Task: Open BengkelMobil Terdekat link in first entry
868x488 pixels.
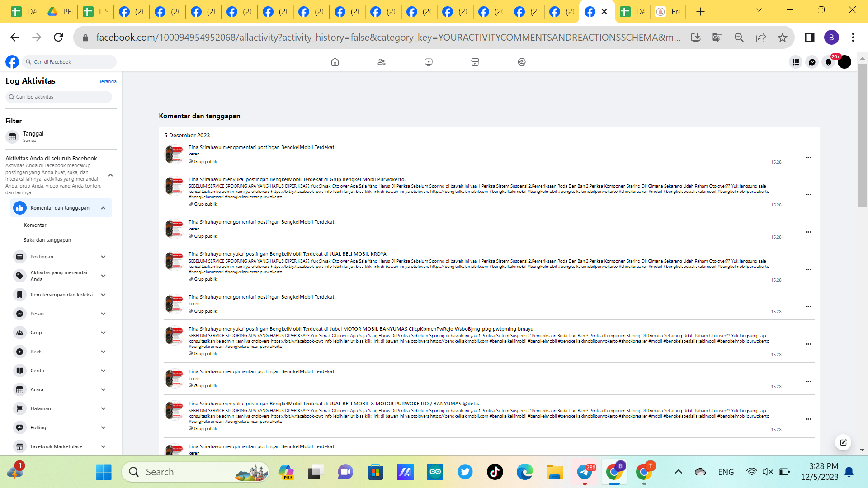Action: click(308, 147)
